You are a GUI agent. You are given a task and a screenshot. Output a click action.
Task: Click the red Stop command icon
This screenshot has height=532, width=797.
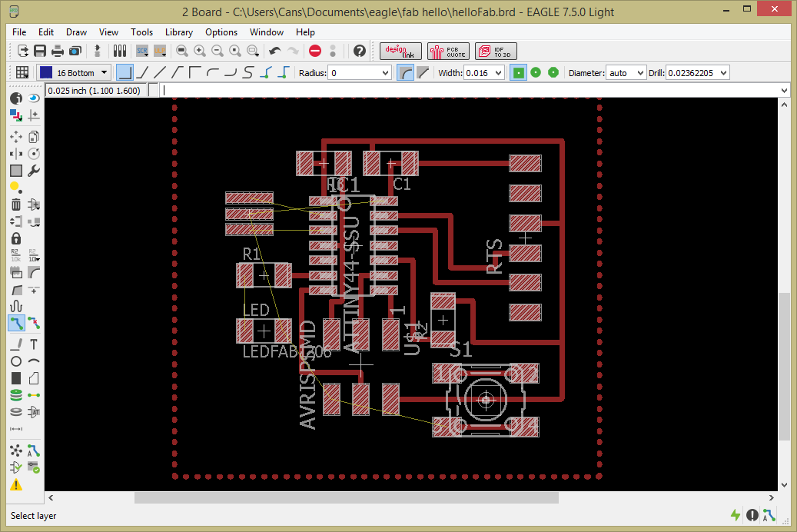pyautogui.click(x=315, y=51)
